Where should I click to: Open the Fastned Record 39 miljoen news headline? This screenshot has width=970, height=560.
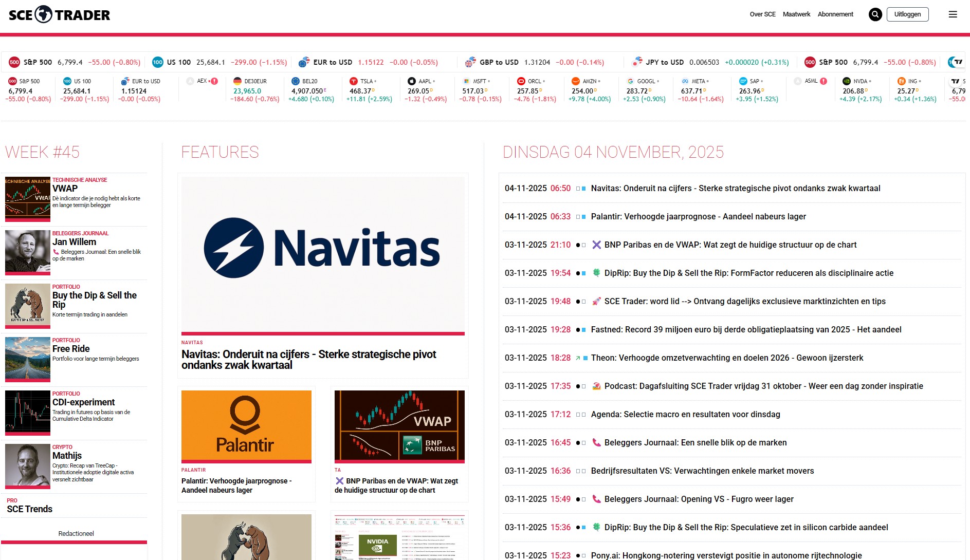tap(746, 329)
